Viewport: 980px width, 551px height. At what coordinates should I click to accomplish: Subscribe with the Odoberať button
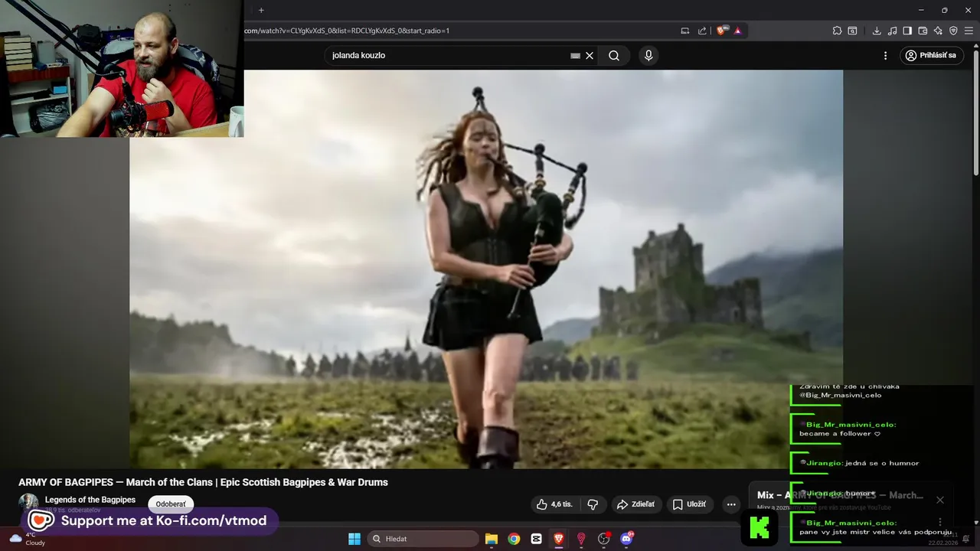pos(171,504)
